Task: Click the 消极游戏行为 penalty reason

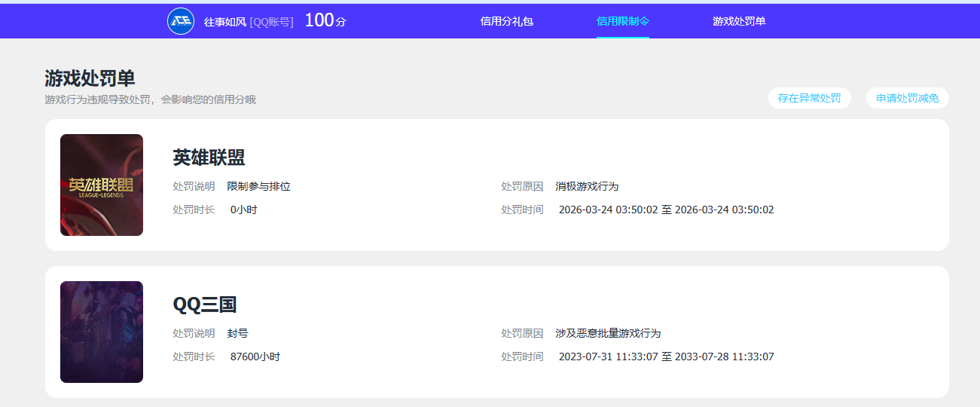Action: (x=588, y=186)
